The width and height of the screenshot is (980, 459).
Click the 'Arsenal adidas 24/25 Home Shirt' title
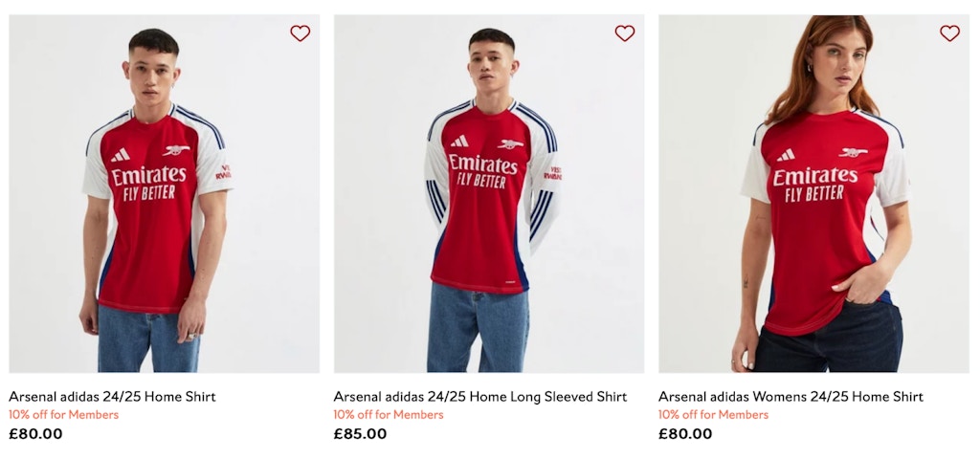click(112, 397)
